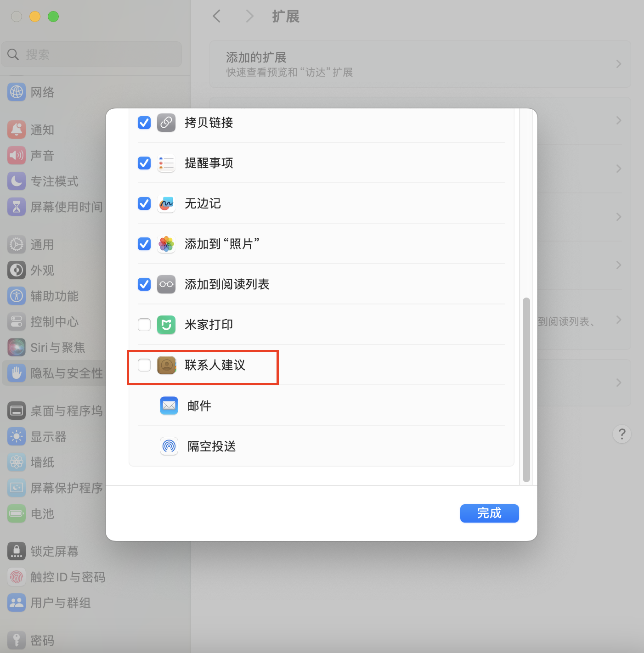The height and width of the screenshot is (653, 644).
Task: Open 屏幕保护程序 via its icon
Action: point(17,488)
